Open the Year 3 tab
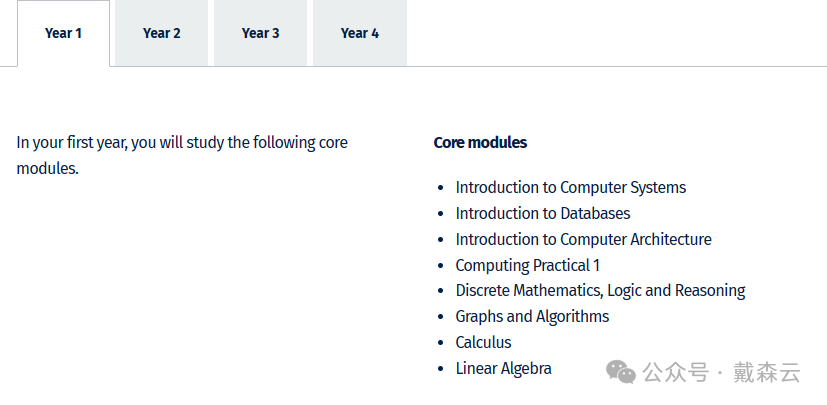 (x=261, y=33)
